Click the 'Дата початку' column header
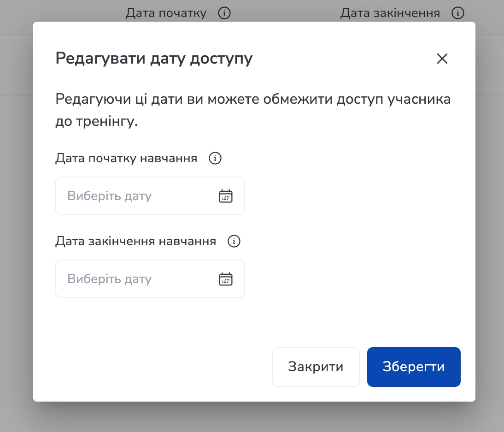 pos(165,13)
